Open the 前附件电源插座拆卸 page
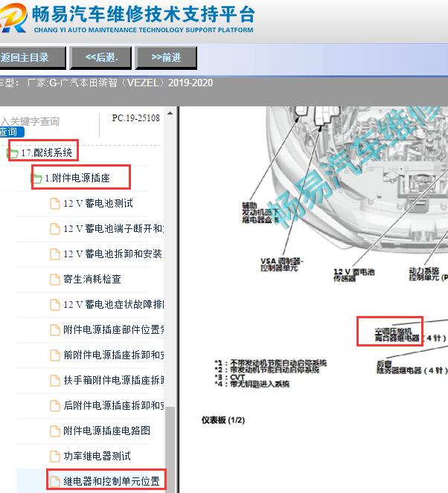Image resolution: width=448 pixels, height=493 pixels. coord(114,355)
